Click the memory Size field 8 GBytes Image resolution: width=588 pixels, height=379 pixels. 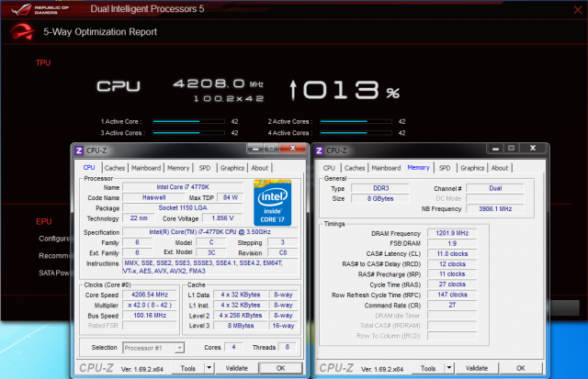[x=380, y=198]
